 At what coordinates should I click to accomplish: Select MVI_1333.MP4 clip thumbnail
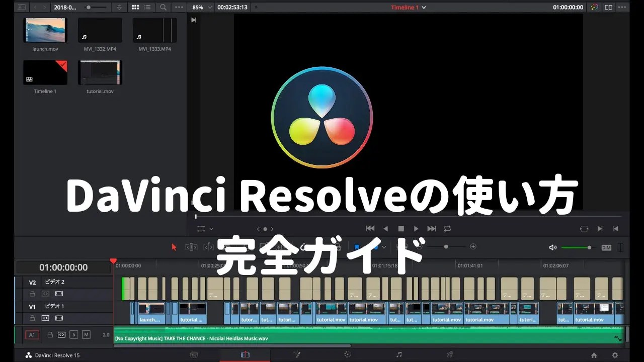tap(155, 30)
